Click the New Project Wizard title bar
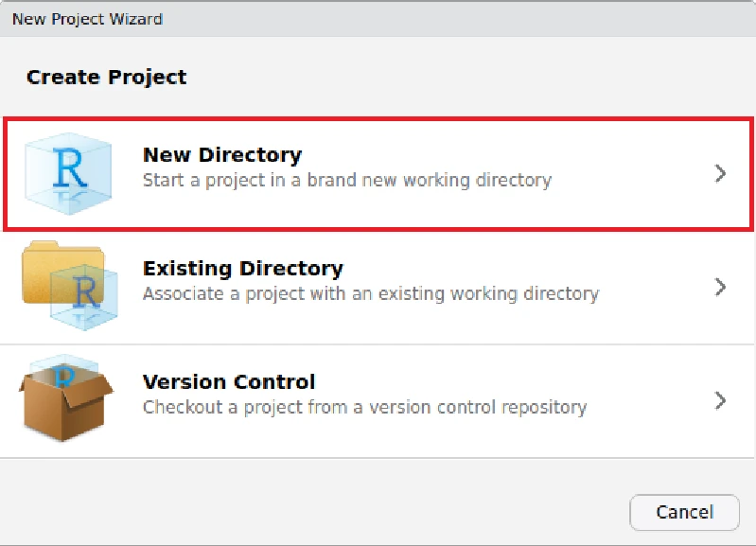The image size is (756, 546). click(378, 19)
